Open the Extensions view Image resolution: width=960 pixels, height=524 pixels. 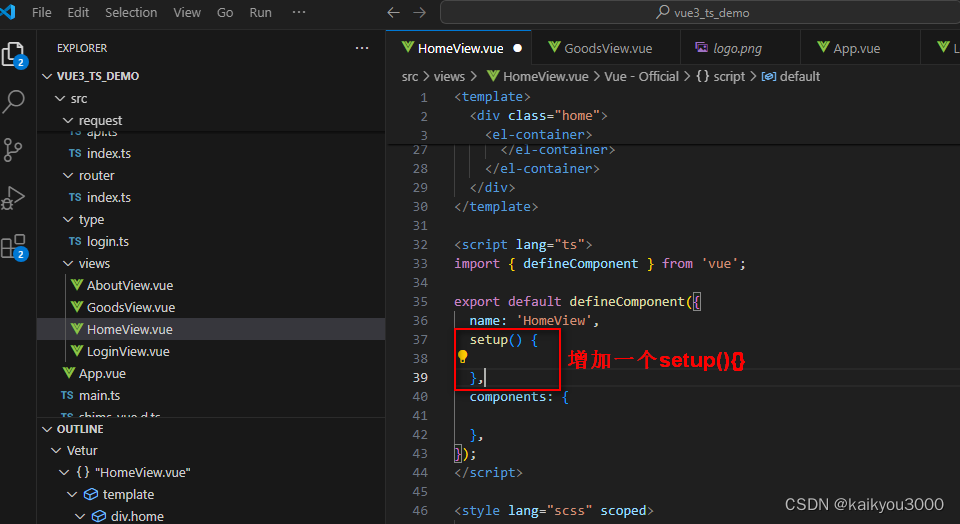click(13, 247)
